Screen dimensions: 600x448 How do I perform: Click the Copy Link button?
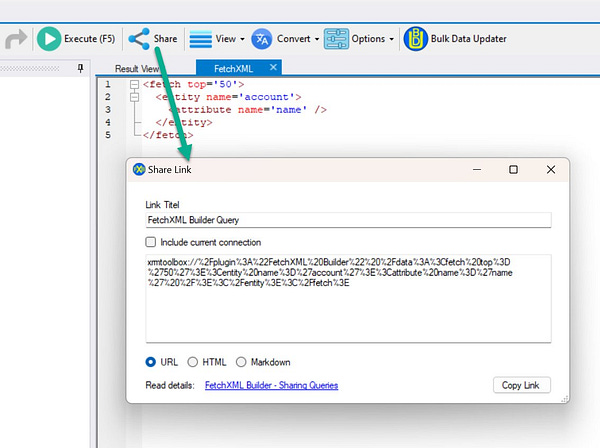522,385
